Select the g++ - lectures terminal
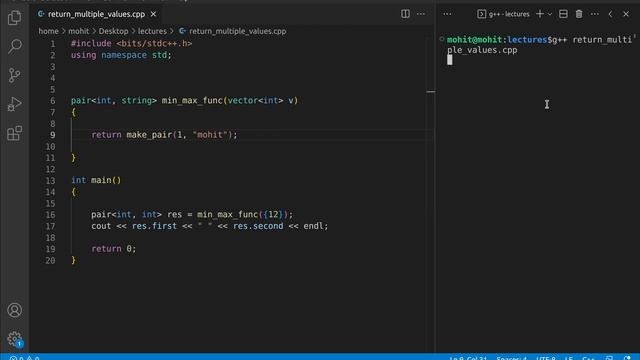The height and width of the screenshot is (360, 640). tap(504, 14)
